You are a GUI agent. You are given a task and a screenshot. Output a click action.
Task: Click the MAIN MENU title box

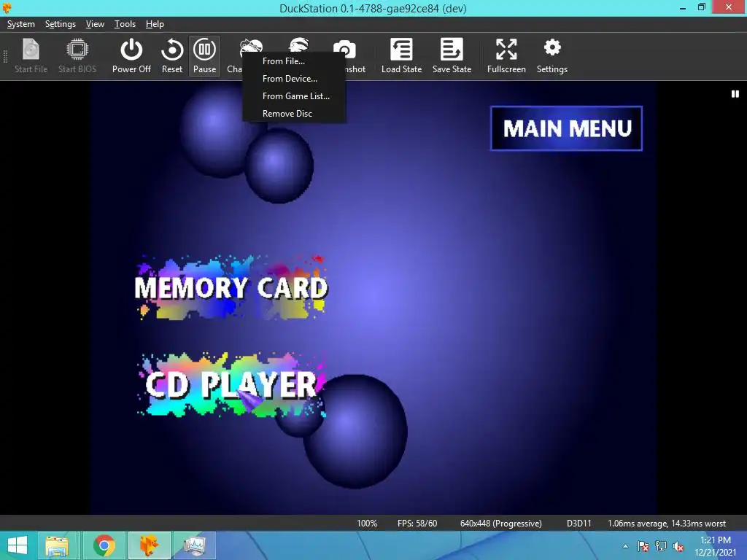[566, 128]
